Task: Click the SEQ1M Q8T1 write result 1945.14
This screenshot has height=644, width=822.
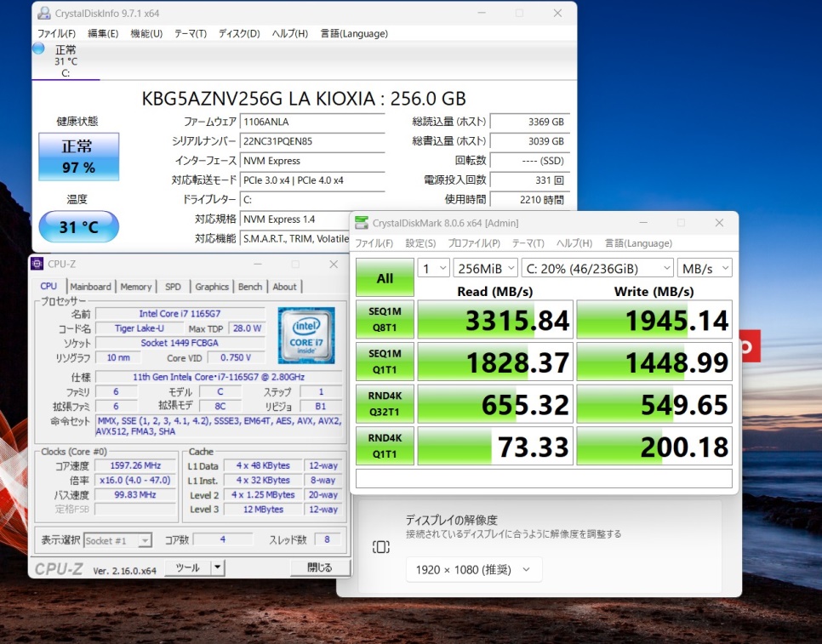Action: click(654, 319)
